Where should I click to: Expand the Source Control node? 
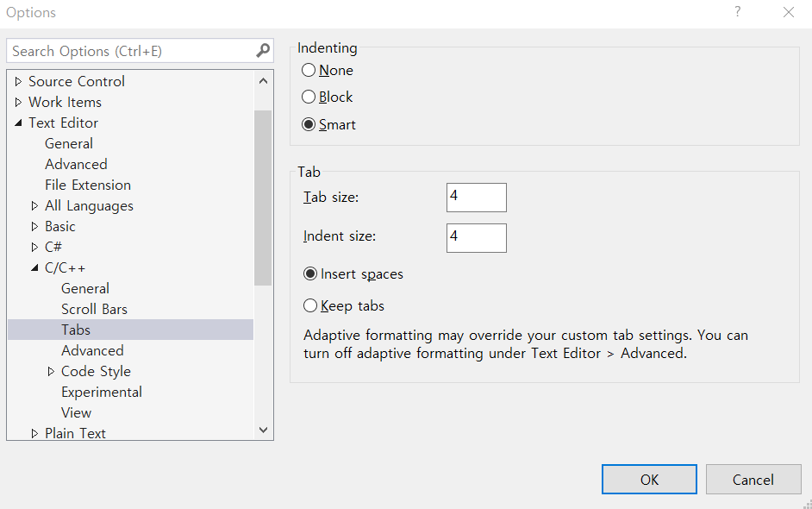tap(18, 81)
